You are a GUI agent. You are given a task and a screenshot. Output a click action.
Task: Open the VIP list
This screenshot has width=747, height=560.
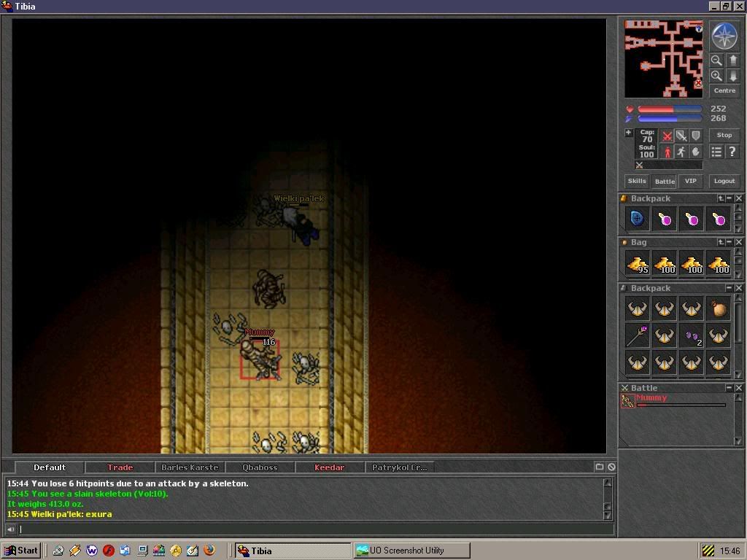(x=690, y=181)
